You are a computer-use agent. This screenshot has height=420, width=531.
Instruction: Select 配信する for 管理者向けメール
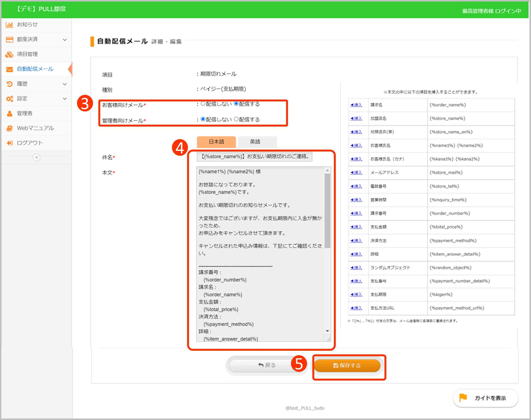(x=236, y=119)
